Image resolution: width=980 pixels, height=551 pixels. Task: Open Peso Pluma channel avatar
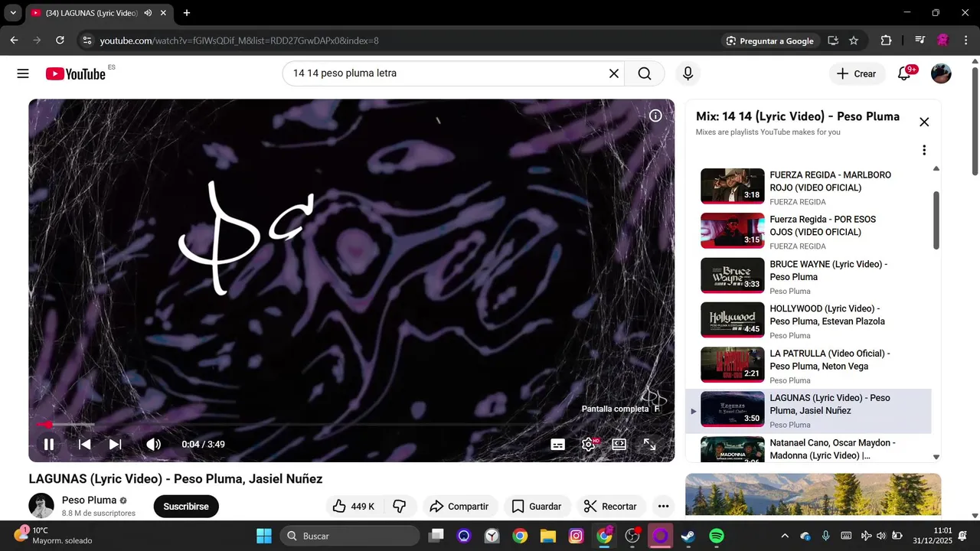(41, 506)
